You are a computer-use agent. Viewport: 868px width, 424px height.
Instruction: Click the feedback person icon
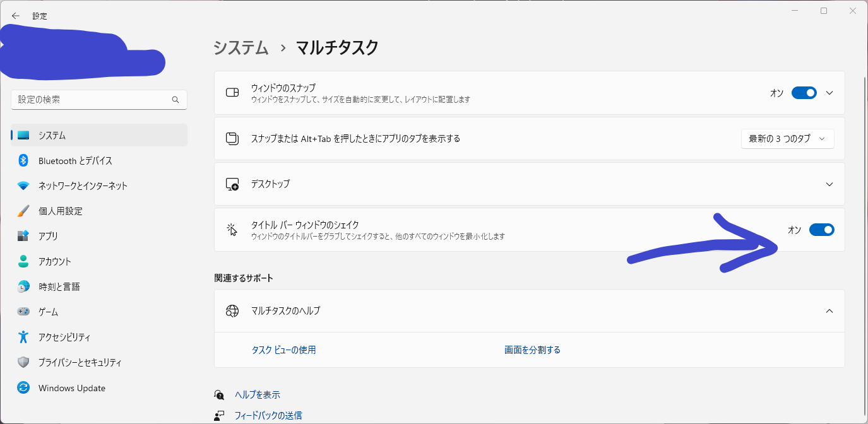coord(219,416)
